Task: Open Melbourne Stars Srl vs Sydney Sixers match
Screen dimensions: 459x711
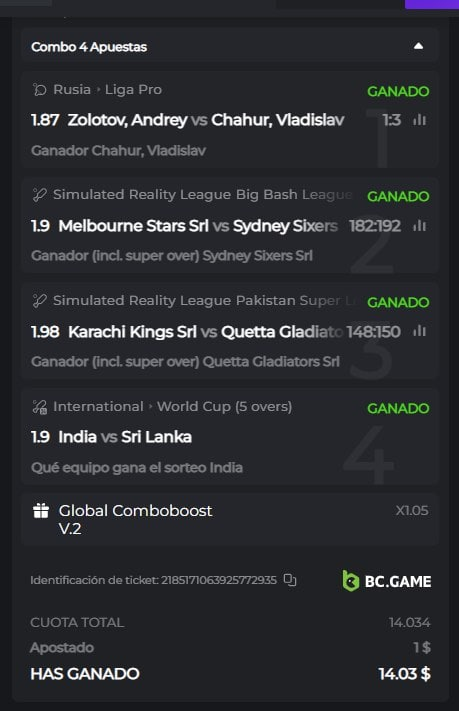Action: tap(198, 225)
